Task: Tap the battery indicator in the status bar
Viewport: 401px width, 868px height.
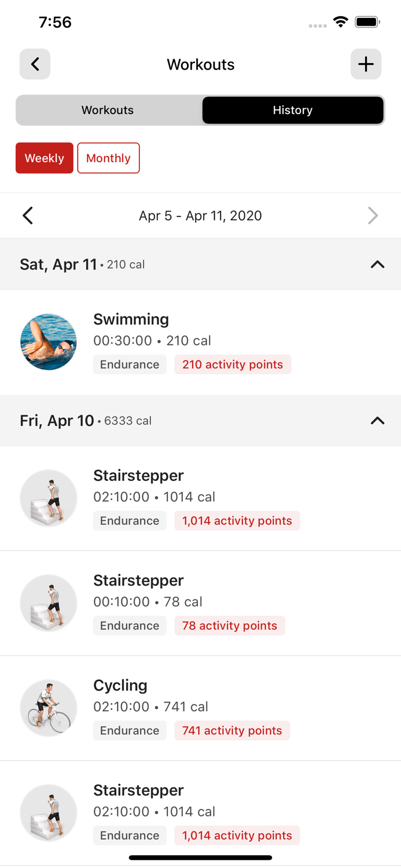Action: 366,21
